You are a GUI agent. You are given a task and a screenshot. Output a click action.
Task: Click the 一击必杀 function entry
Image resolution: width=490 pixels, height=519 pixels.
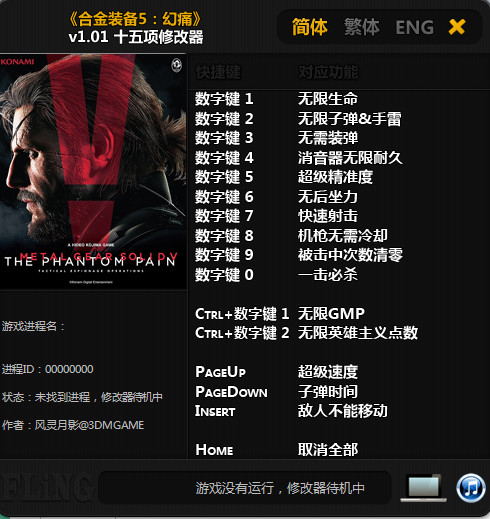point(328,275)
